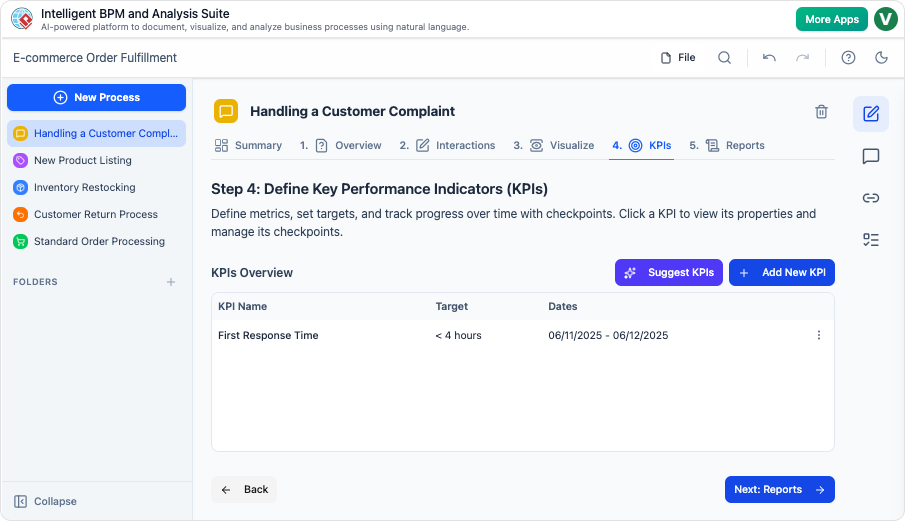The height and width of the screenshot is (521, 905).
Task: Open the links icon in right rail
Action: (871, 198)
